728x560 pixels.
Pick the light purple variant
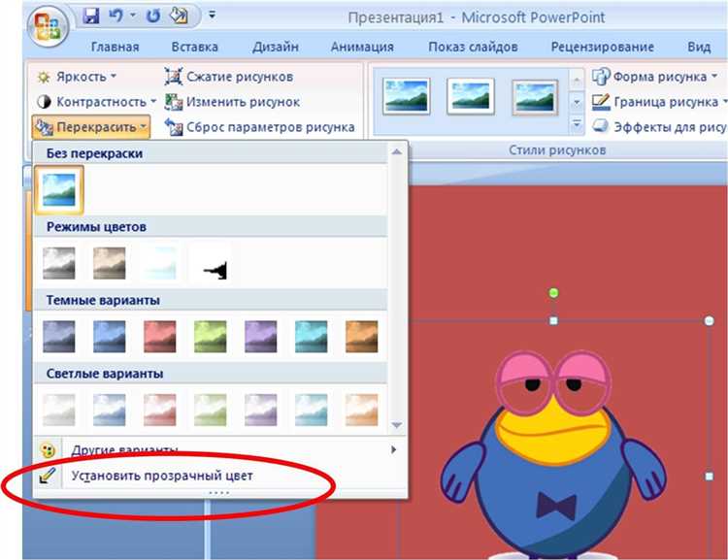(x=260, y=410)
